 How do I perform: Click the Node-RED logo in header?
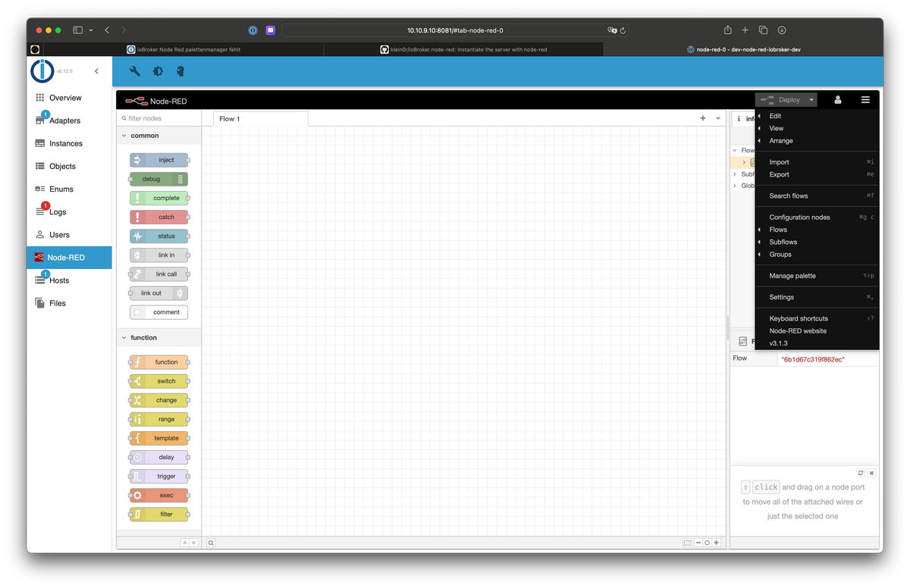[x=156, y=101]
